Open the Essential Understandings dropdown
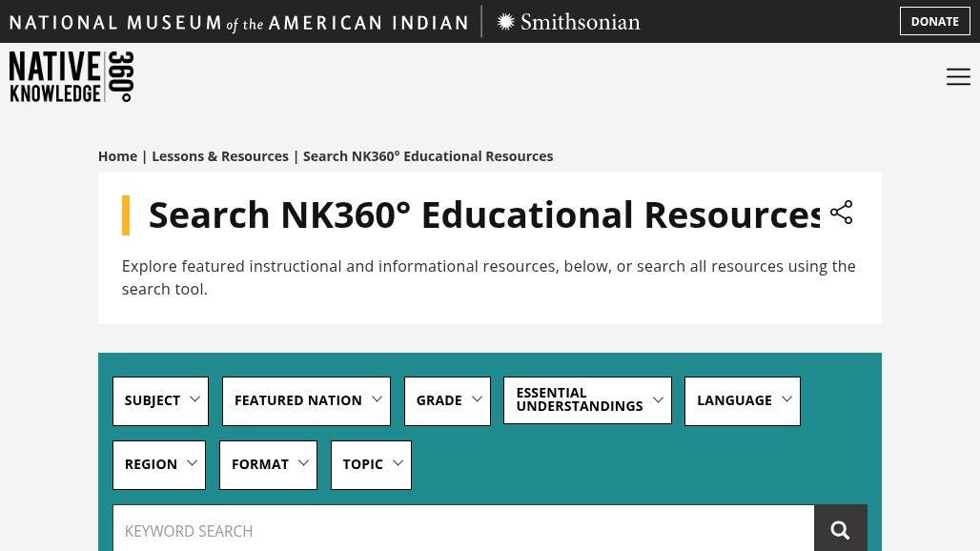This screenshot has height=551, width=980. pos(587,400)
